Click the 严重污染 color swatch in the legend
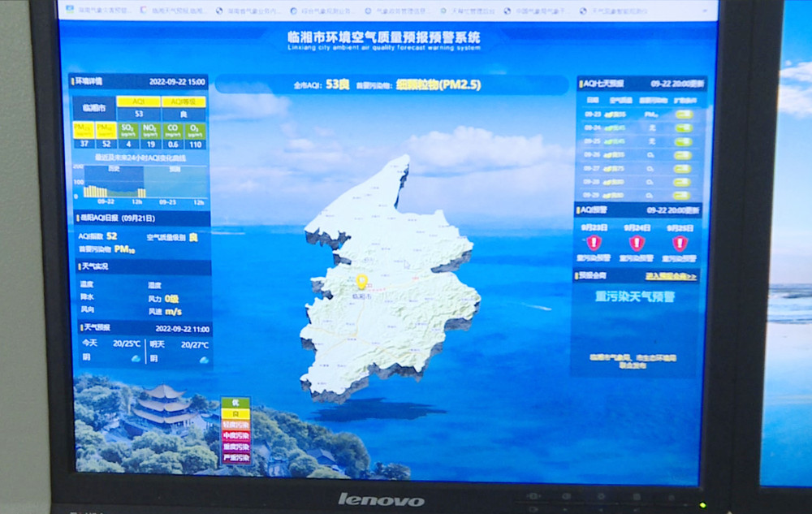Screen dimensions: 812x514 pos(235,456)
